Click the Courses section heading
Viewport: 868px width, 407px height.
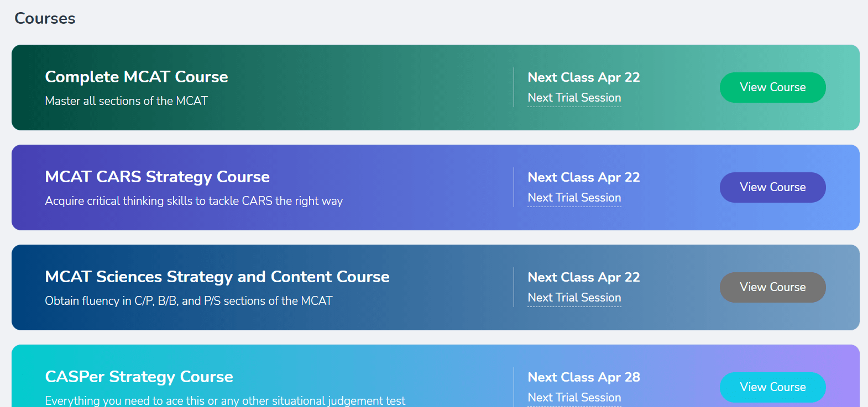[45, 18]
